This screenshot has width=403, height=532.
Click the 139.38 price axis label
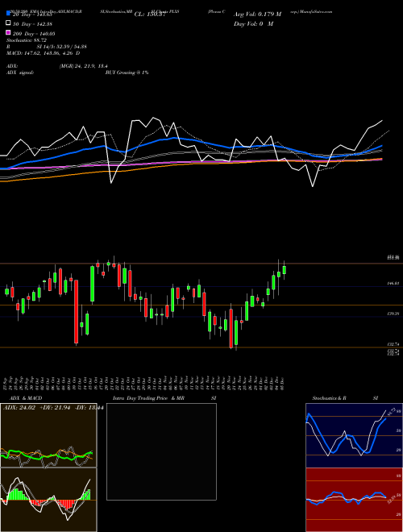click(x=393, y=314)
